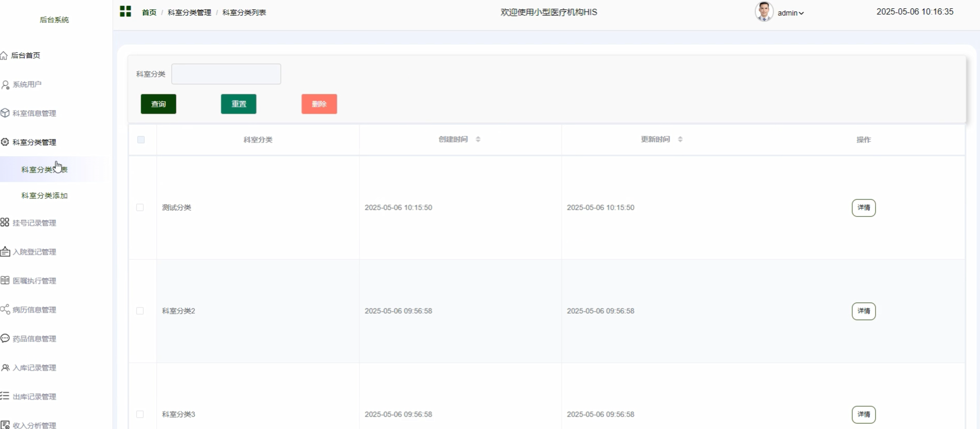The width and height of the screenshot is (980, 429).
Task: Click the 科室分类 column header
Action: [258, 140]
